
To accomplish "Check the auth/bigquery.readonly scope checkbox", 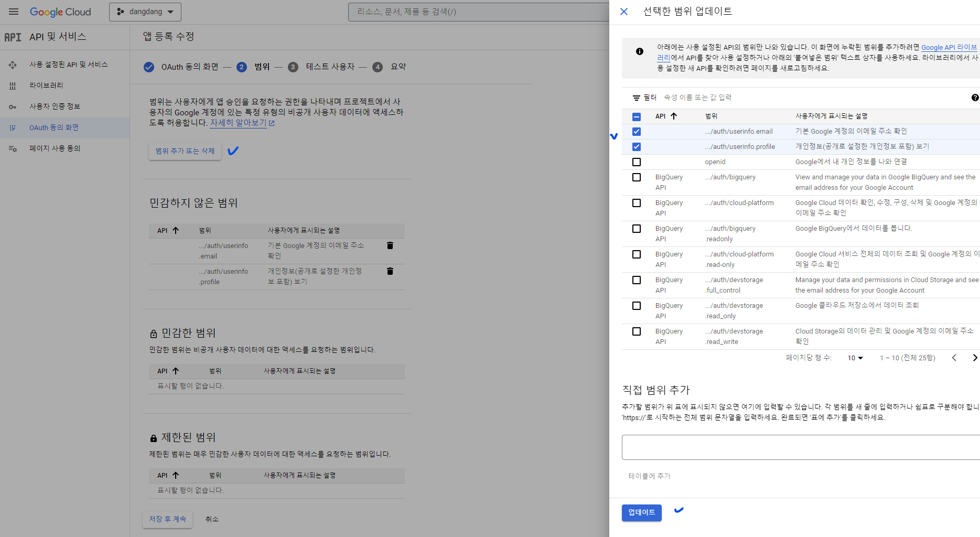I will tap(637, 229).
